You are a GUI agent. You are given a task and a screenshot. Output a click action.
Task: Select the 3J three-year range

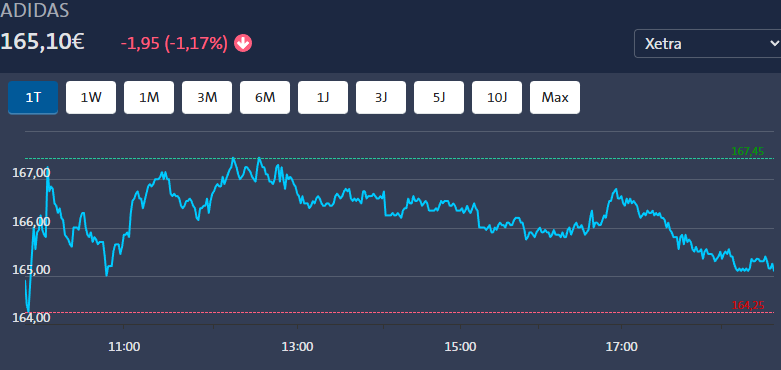(x=381, y=98)
